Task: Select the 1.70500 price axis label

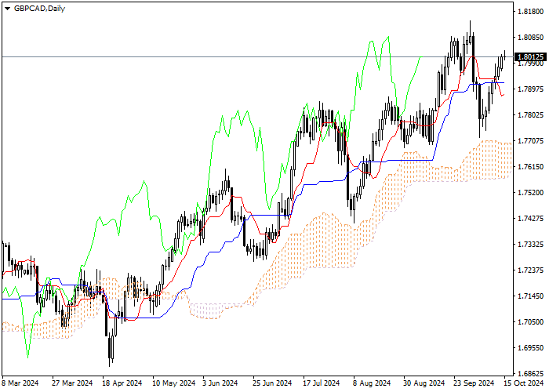Action: (x=531, y=322)
